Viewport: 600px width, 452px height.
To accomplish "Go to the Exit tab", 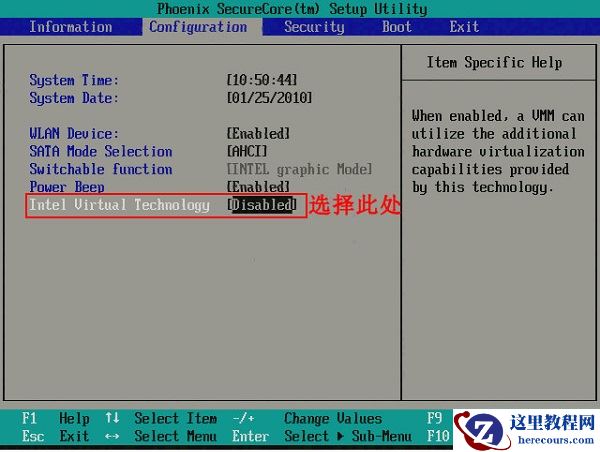I will pyautogui.click(x=464, y=27).
